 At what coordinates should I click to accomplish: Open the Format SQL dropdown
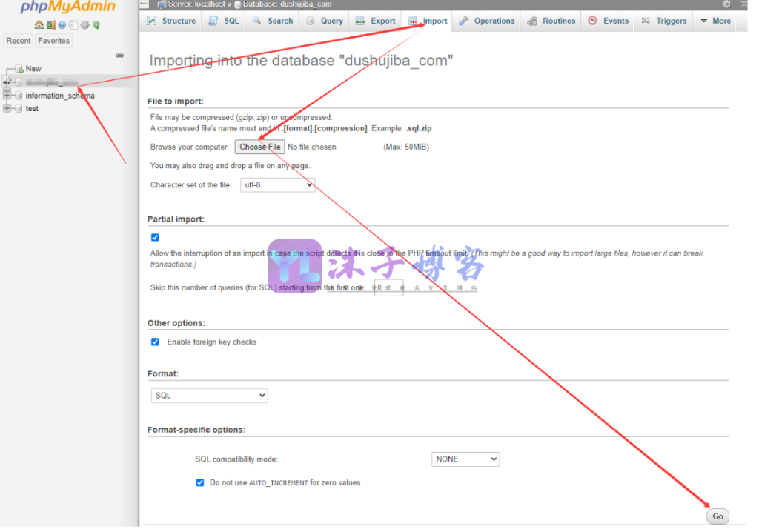(210, 396)
